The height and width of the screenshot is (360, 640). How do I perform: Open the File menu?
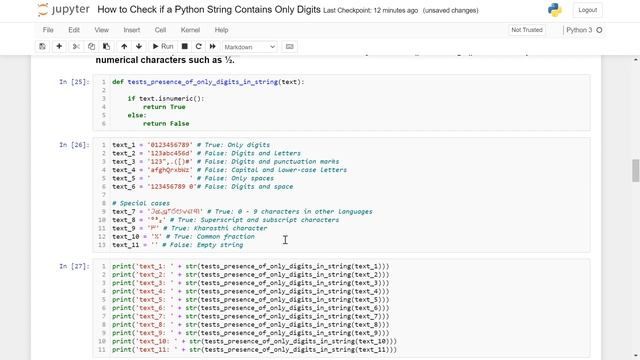click(x=48, y=30)
